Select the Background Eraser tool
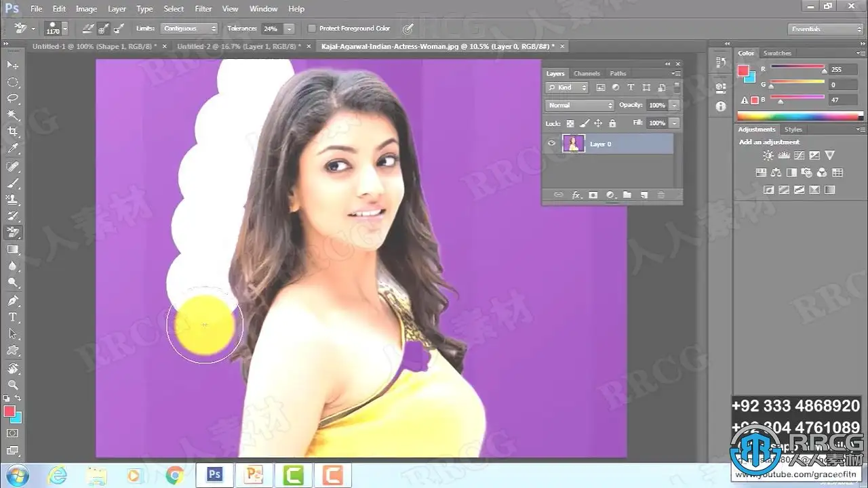The image size is (868, 488). tap(12, 232)
